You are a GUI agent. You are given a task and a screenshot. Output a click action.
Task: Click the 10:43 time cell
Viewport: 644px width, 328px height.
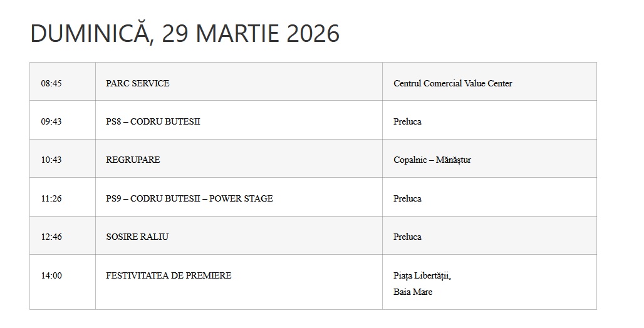point(51,160)
